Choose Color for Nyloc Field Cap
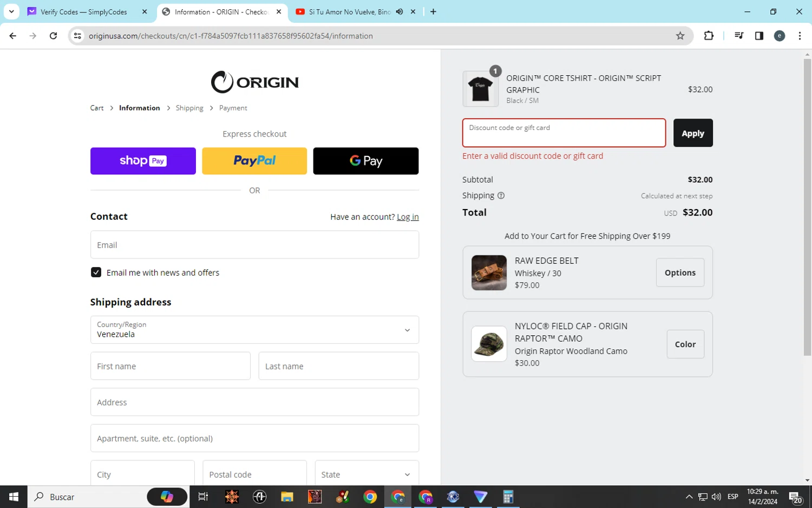The image size is (812, 508). coord(685,344)
